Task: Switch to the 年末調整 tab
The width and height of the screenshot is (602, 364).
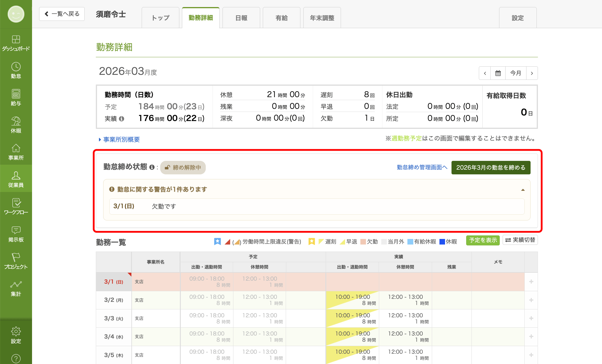Action: click(x=322, y=18)
